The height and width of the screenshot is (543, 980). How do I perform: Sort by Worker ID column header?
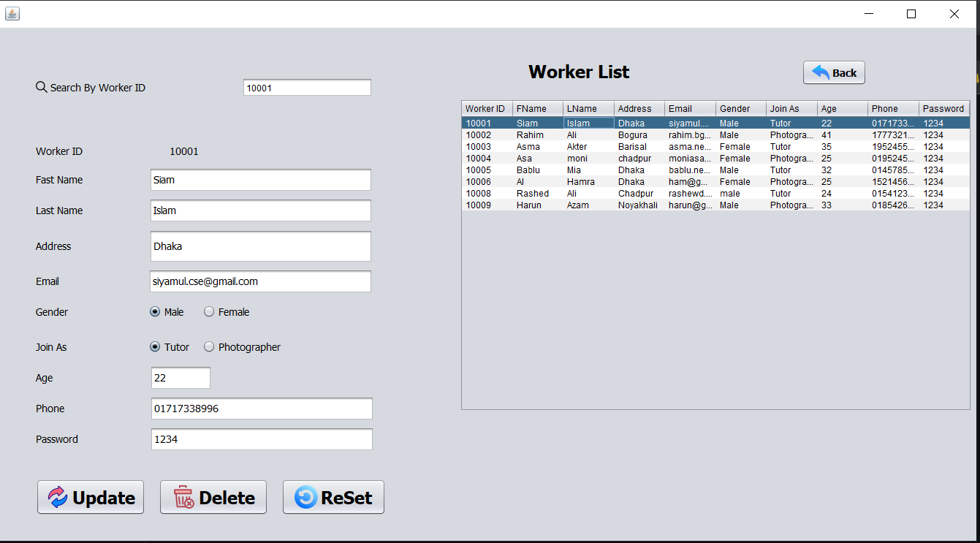(x=487, y=109)
